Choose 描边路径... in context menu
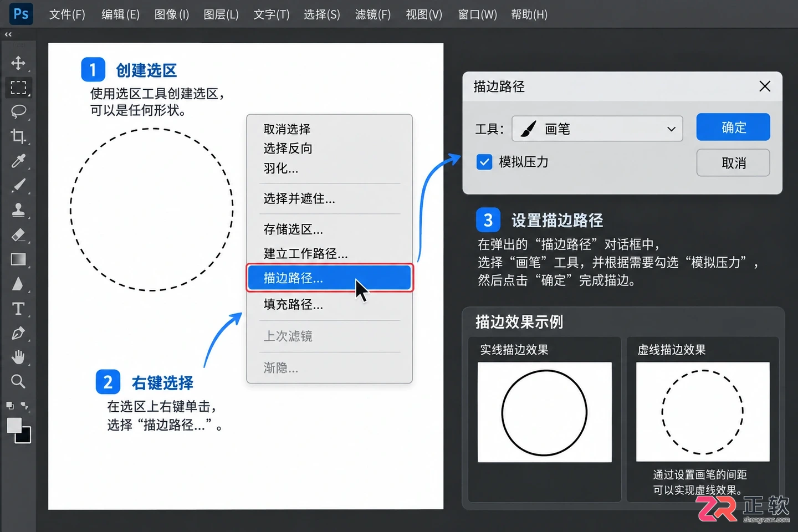The image size is (798, 532). (330, 278)
